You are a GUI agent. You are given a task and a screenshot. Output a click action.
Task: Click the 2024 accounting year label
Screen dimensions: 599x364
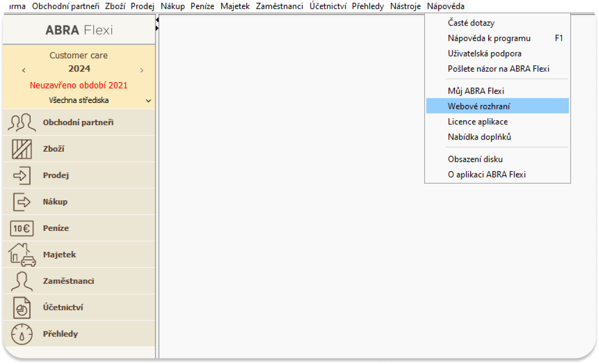pyautogui.click(x=79, y=69)
